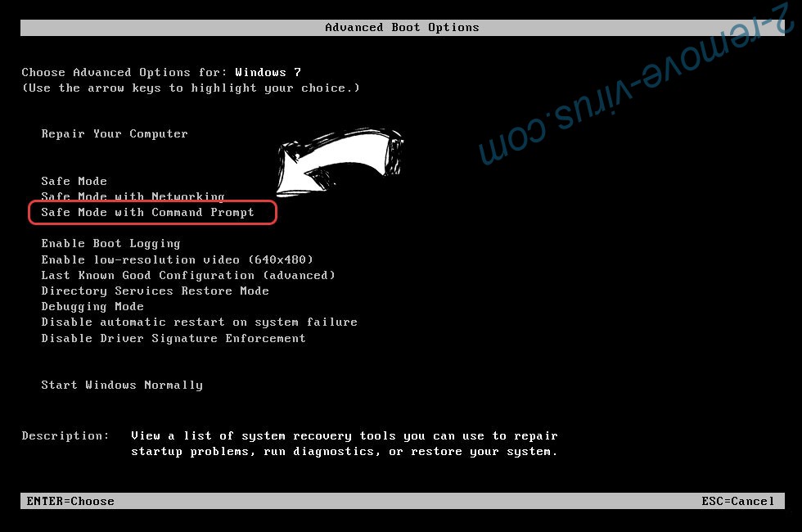
Task: Select Last Known Good Configuration (advanced)
Action: [188, 275]
